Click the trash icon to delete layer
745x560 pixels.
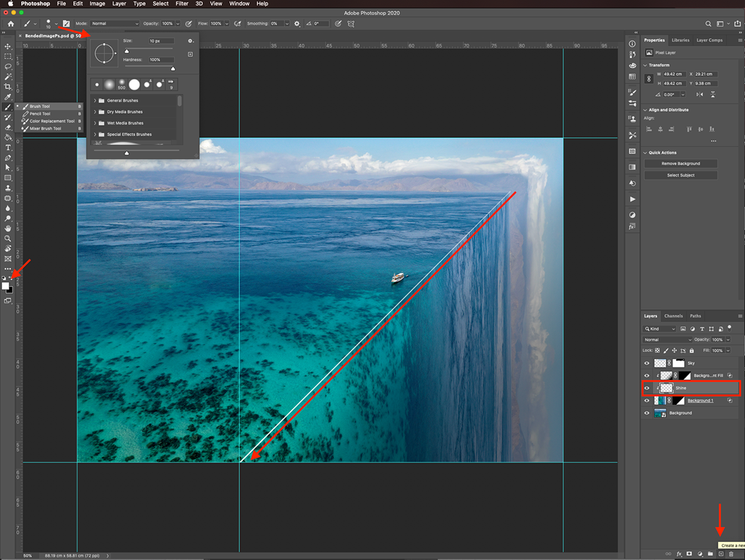click(x=731, y=553)
